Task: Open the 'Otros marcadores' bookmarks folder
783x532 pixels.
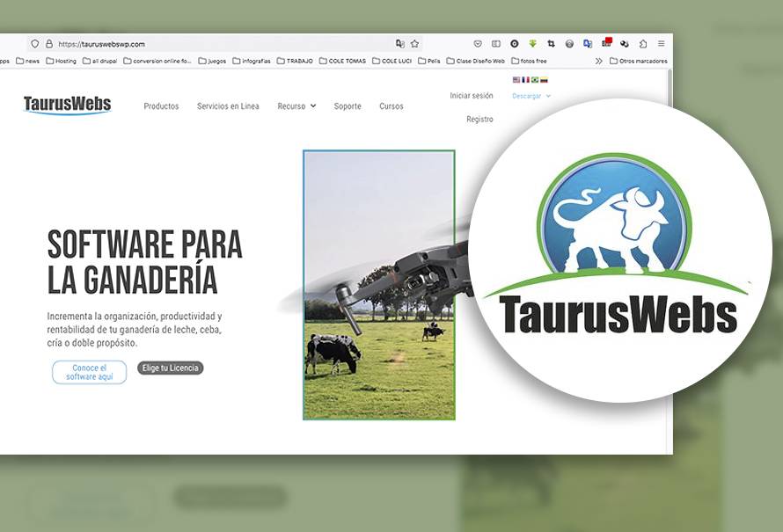Action: [638, 61]
